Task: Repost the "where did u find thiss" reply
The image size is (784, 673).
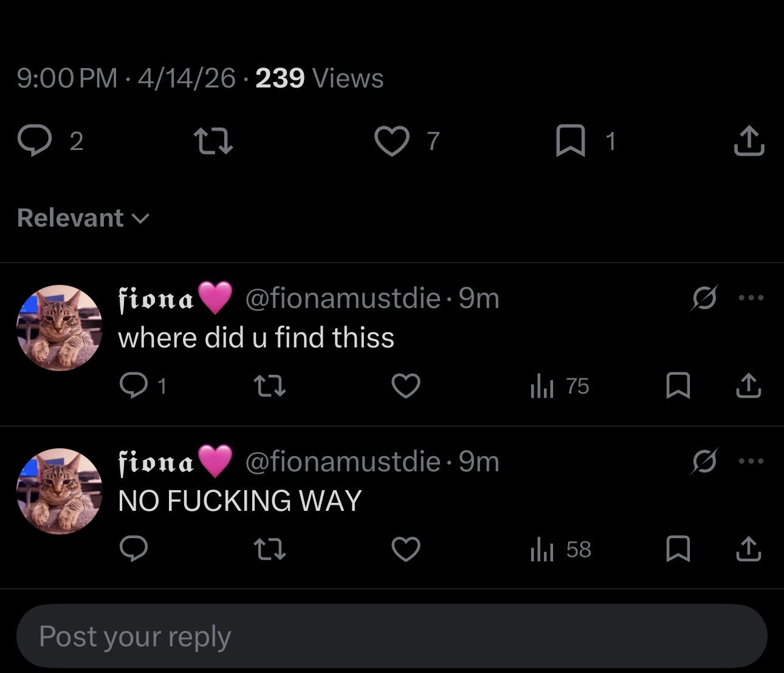Action: tap(269, 385)
